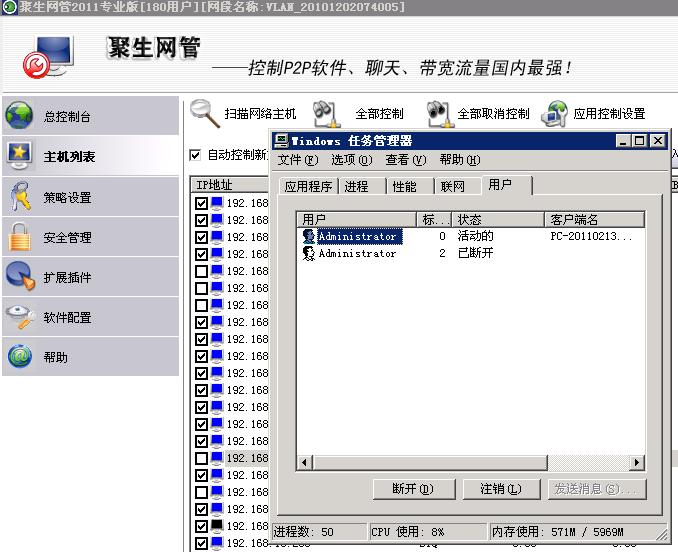Image resolution: width=678 pixels, height=552 pixels.
Task: Open 扩展插件 pie-chart icon
Action: 20,276
